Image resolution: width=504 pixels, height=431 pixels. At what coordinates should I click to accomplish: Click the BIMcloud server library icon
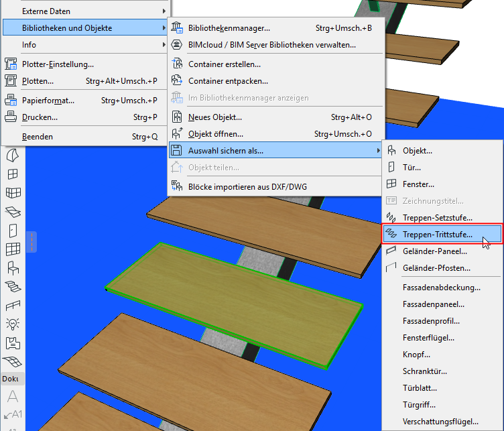[177, 44]
